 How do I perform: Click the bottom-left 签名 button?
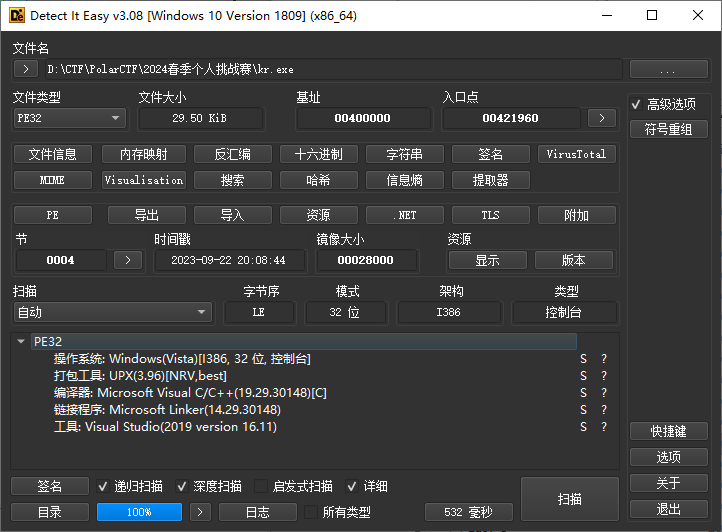[x=50, y=486]
